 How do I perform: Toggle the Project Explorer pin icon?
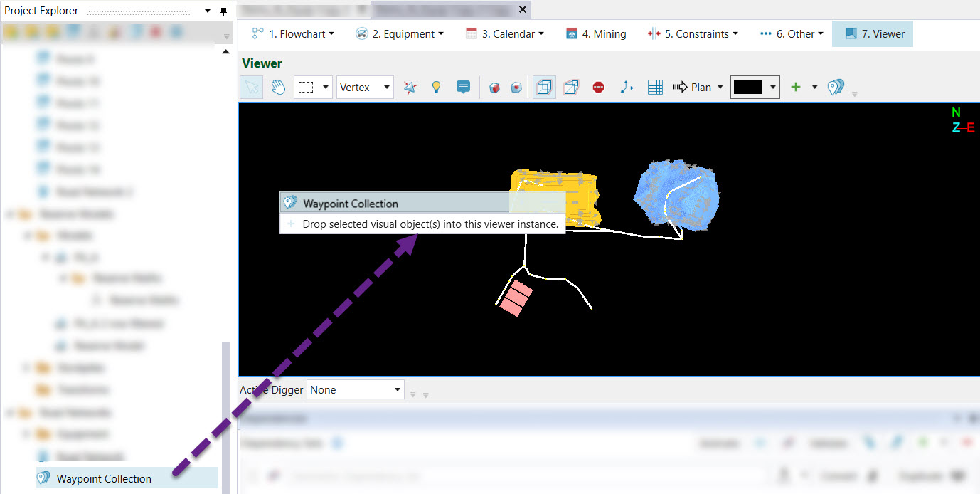pos(223,11)
